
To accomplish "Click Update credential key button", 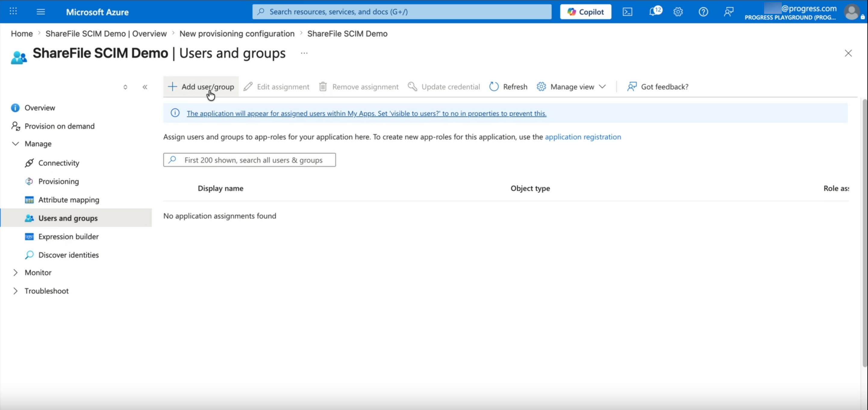I will click(x=443, y=87).
